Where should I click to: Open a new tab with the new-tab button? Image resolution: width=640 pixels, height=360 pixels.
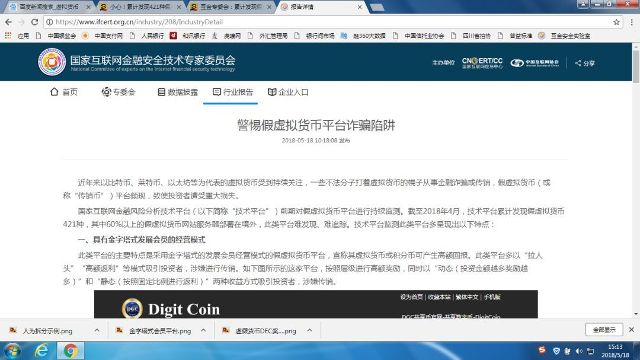[377, 7]
